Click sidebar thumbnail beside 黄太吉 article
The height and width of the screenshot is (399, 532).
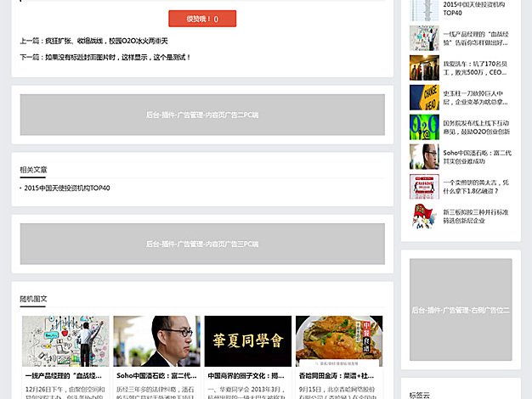[x=424, y=187]
